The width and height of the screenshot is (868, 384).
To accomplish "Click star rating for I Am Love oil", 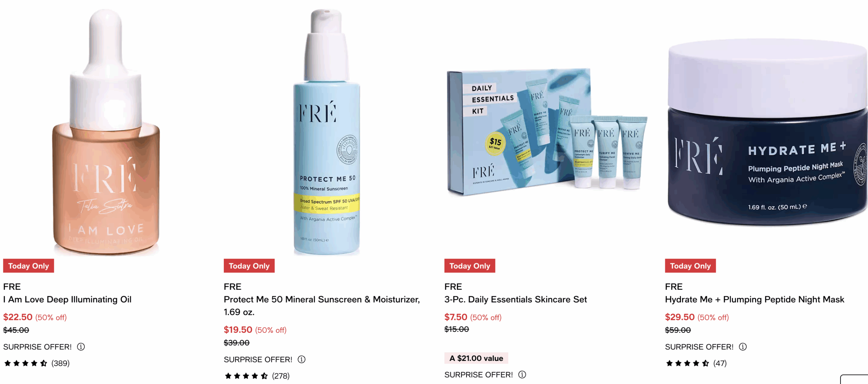I will pyautogui.click(x=26, y=363).
